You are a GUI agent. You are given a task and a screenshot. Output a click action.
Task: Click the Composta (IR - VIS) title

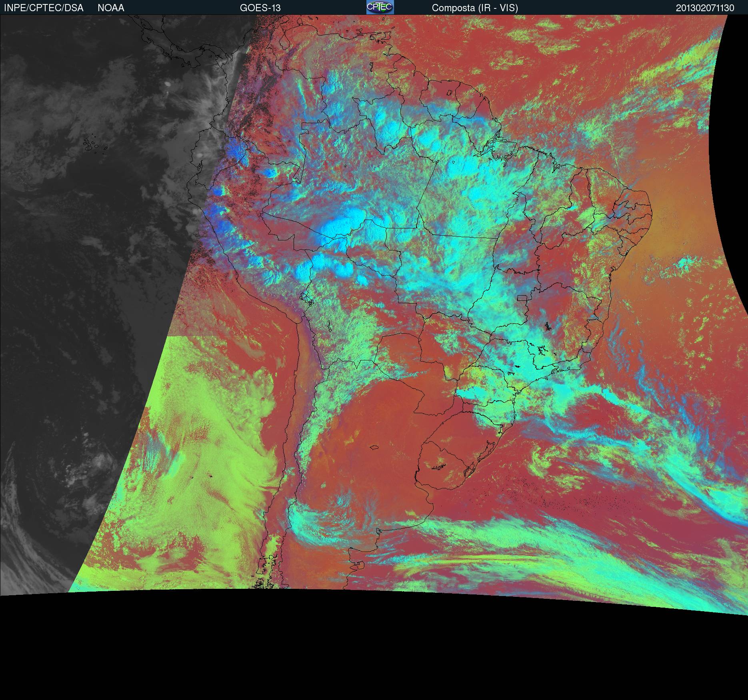coord(475,8)
